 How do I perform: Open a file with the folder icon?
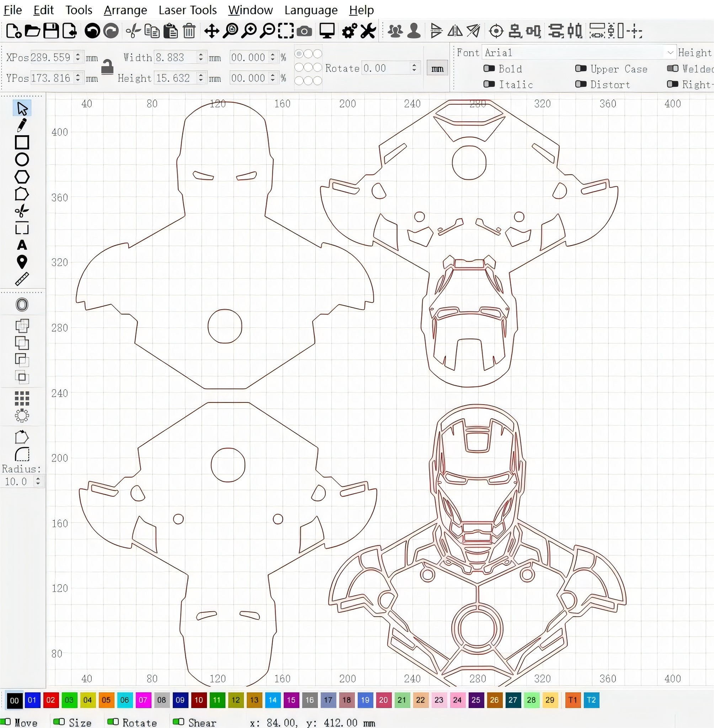click(x=32, y=31)
